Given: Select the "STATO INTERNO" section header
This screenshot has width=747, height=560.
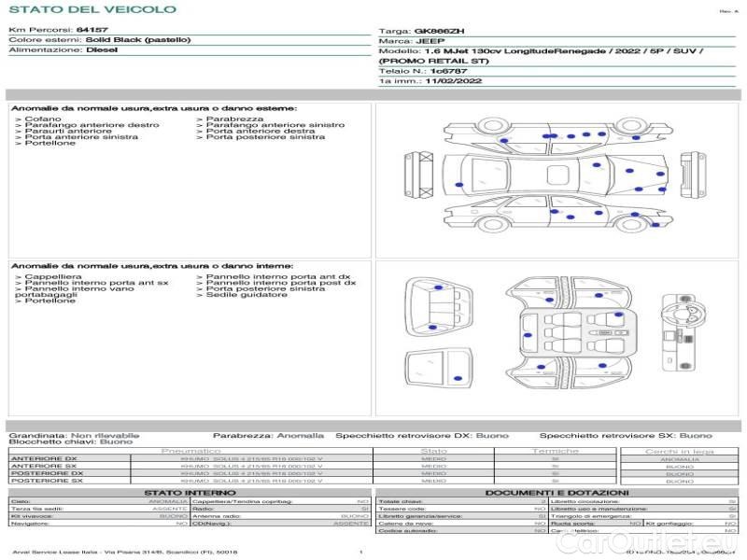Looking at the screenshot, I should (x=190, y=493).
